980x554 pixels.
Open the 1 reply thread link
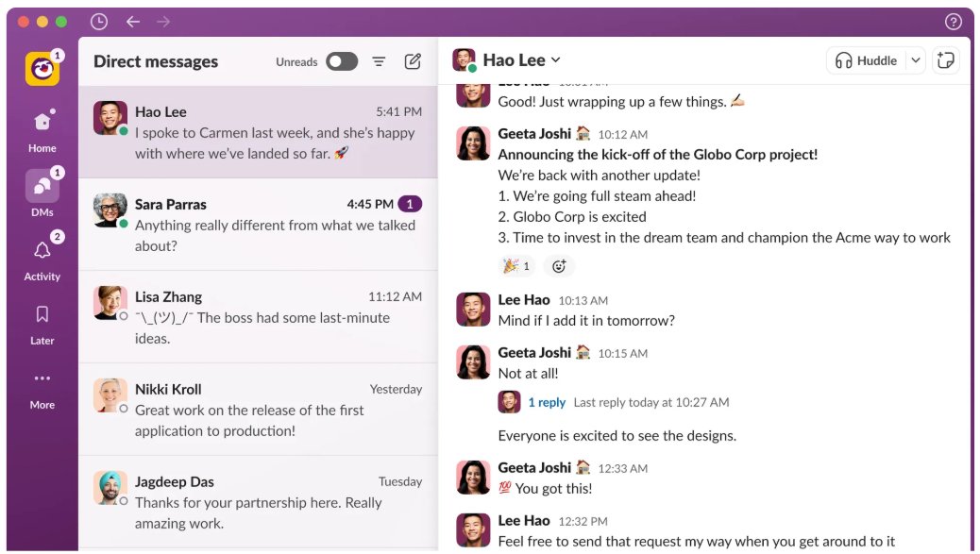point(547,402)
